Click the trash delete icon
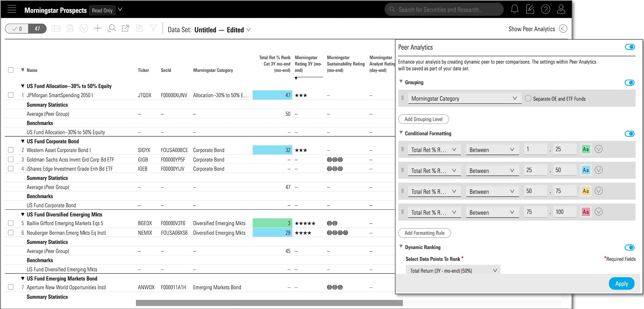The width and height of the screenshot is (644, 309). click(70, 28)
